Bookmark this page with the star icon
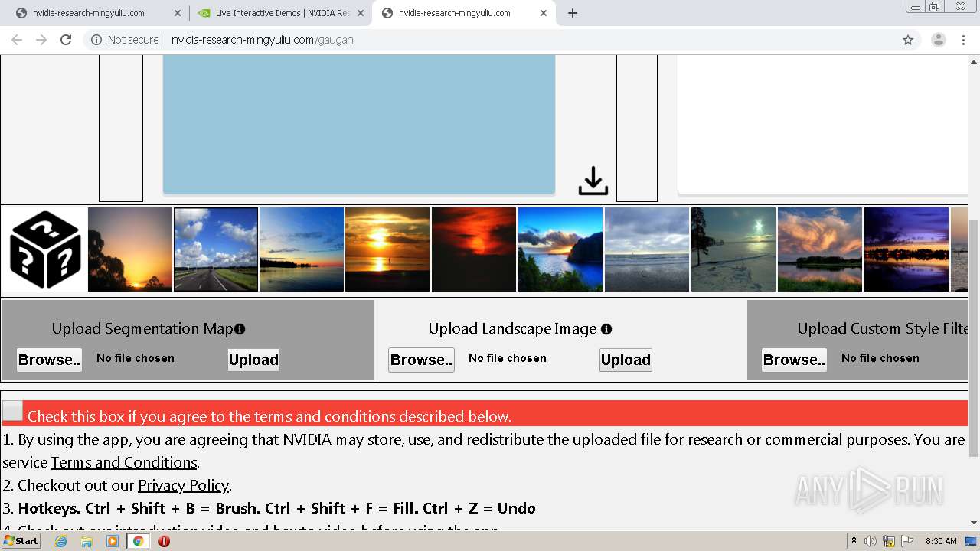 point(908,40)
